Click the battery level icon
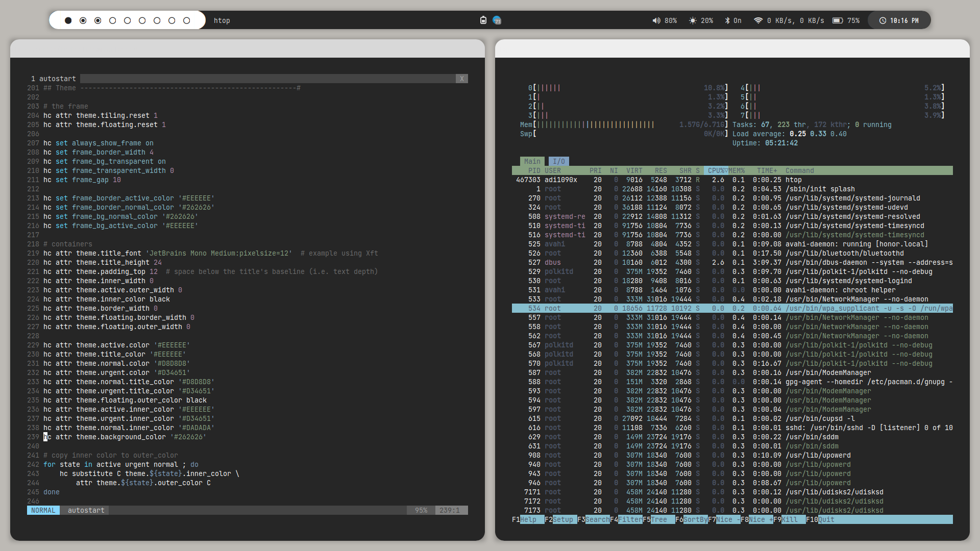 pyautogui.click(x=837, y=20)
